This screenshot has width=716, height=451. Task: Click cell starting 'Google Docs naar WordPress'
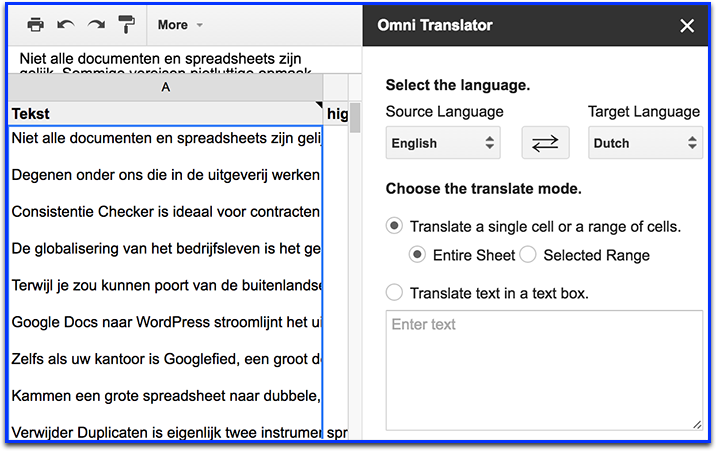tap(166, 322)
